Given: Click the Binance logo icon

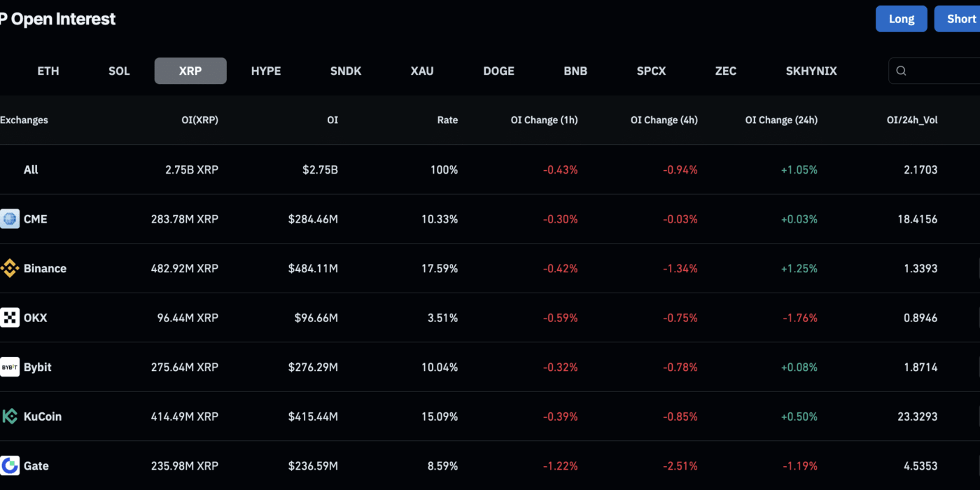Looking at the screenshot, I should pyautogui.click(x=10, y=268).
